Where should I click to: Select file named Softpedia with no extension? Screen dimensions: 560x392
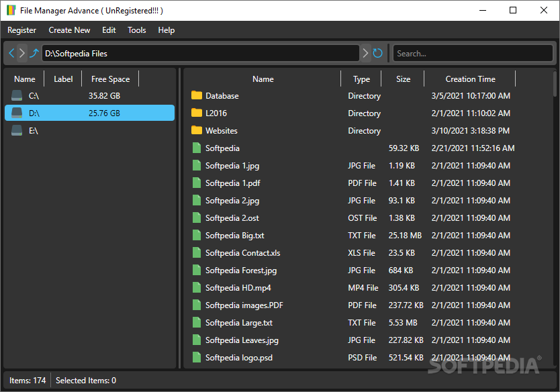[222, 148]
